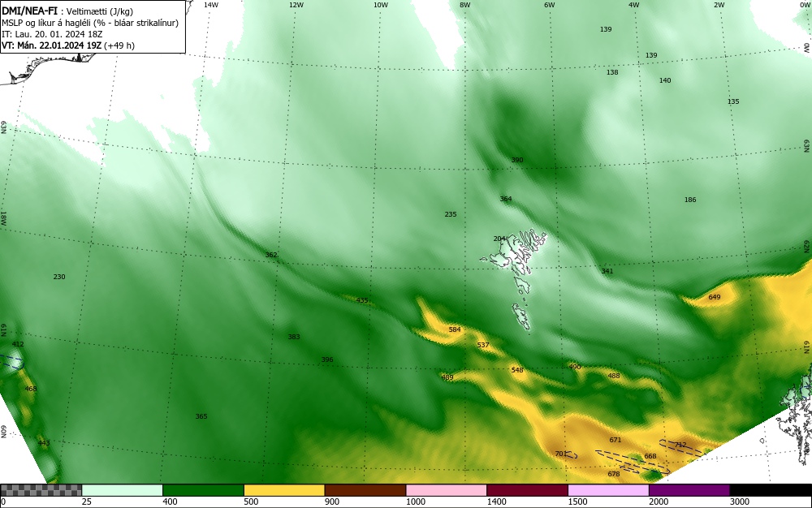Pick the maroon 1400–1500 legend swatch
The height and width of the screenshot is (508, 812).
point(527,490)
